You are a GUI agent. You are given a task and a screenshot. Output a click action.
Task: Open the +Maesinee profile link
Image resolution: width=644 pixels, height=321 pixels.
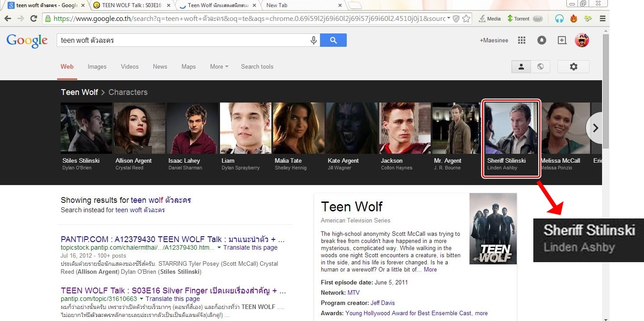[494, 40]
